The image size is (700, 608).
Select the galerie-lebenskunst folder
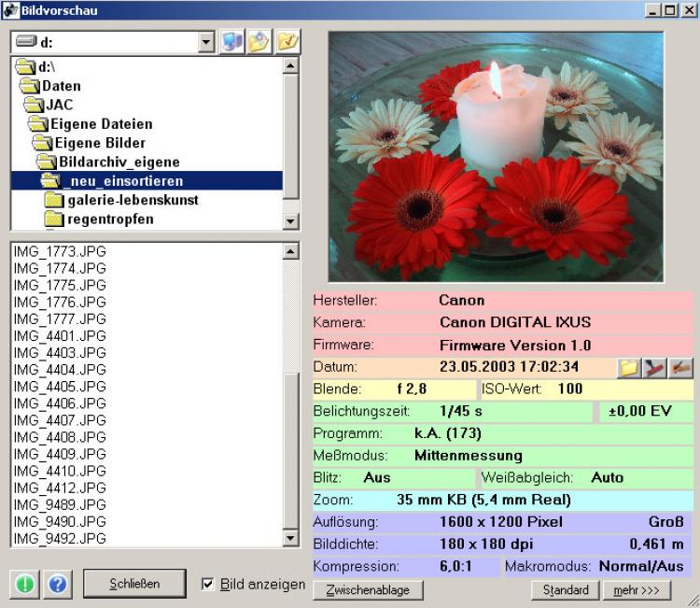tap(133, 200)
